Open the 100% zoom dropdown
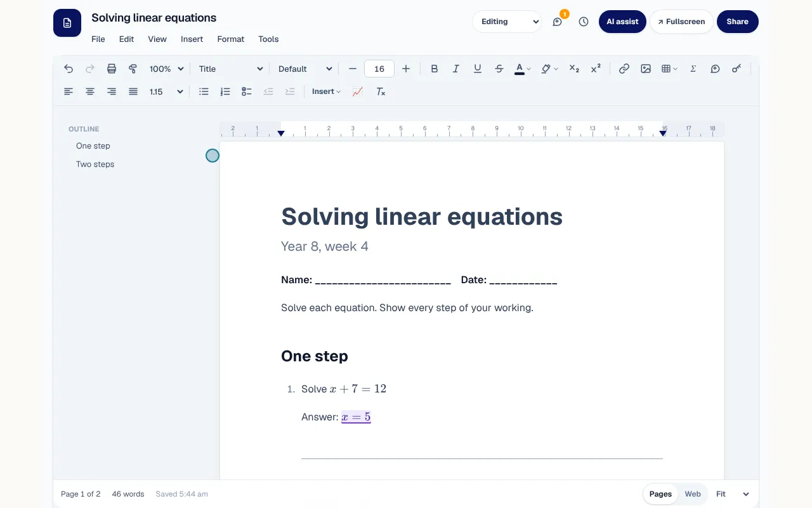The height and width of the screenshot is (508, 812). pyautogui.click(x=166, y=69)
